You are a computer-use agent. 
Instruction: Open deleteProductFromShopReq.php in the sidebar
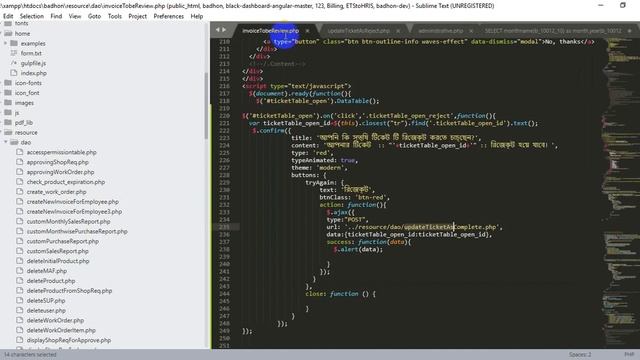coord(69,291)
